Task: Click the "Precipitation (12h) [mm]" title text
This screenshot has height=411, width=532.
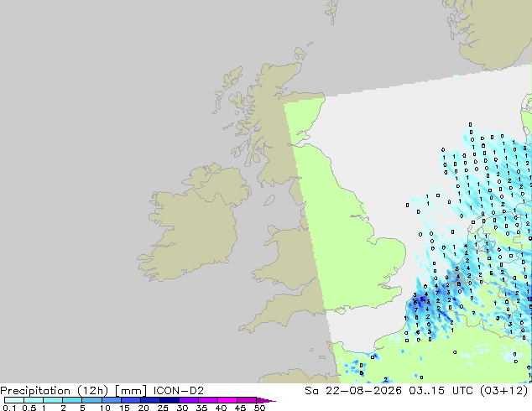Action: click(73, 391)
